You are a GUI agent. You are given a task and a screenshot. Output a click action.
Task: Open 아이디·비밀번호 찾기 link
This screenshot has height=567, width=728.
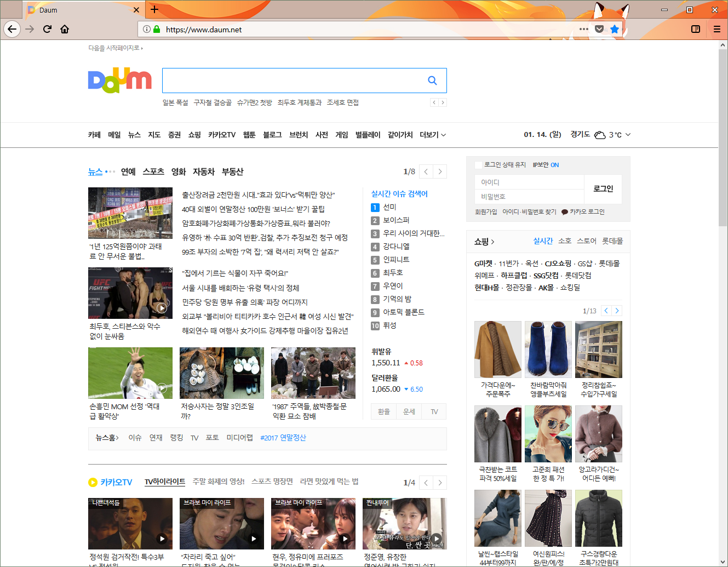coord(529,212)
